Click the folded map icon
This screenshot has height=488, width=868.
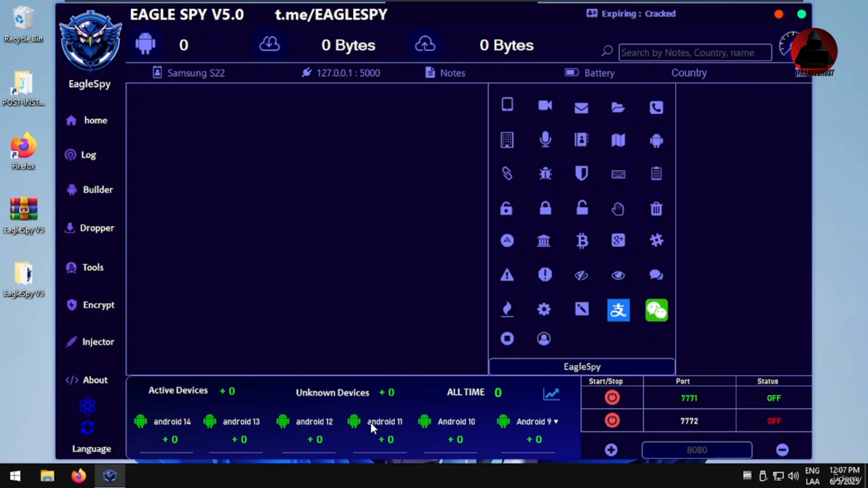(x=618, y=140)
